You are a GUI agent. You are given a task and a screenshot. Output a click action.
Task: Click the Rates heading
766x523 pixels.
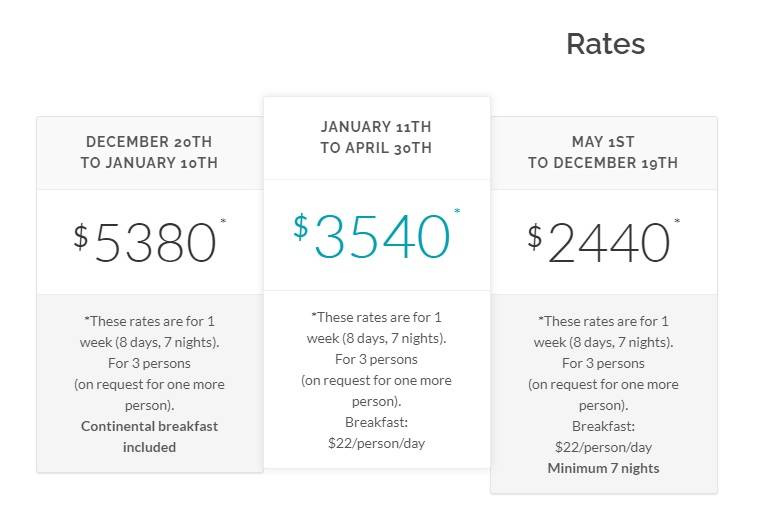pyautogui.click(x=605, y=44)
